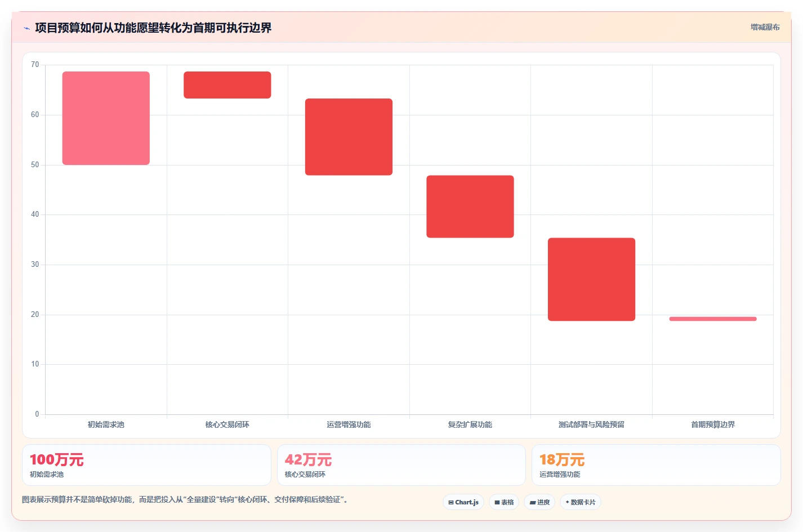Image resolution: width=803 pixels, height=532 pixels.
Task: Click the lightning icon beside the title
Action: pos(26,28)
